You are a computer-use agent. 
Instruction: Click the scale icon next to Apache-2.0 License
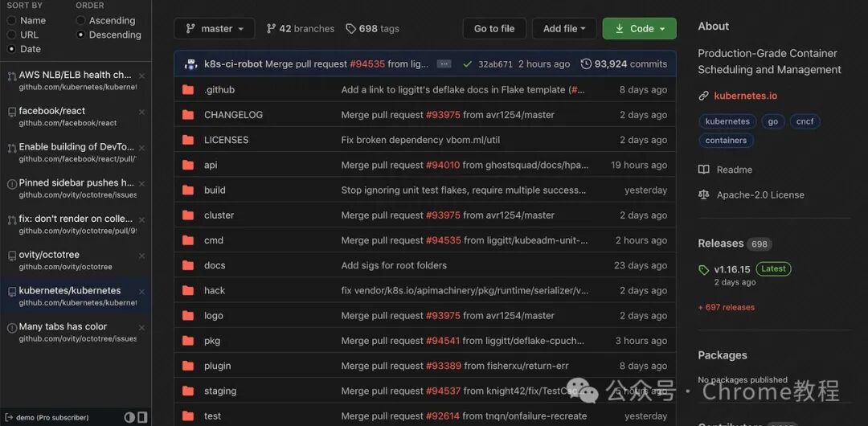point(703,195)
